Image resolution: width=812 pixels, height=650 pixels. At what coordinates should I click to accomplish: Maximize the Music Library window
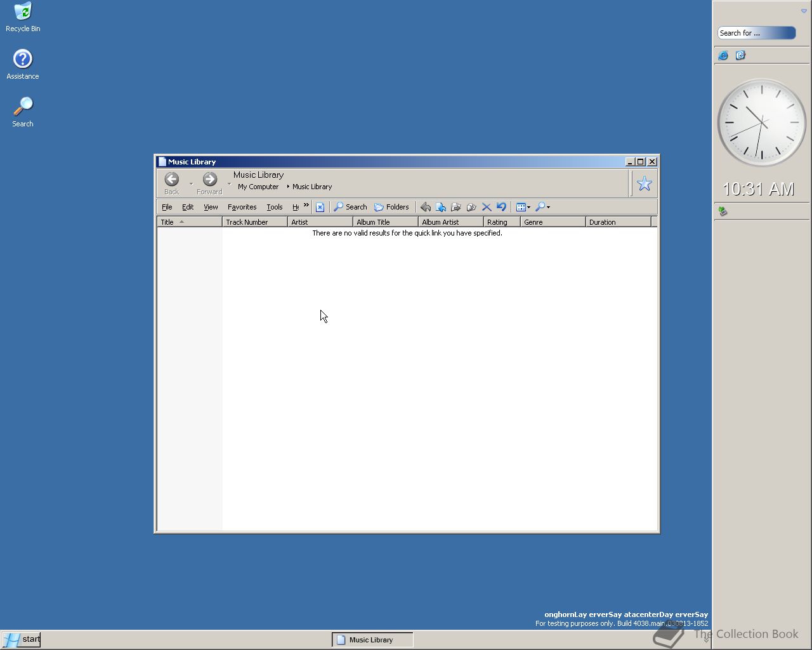(640, 162)
